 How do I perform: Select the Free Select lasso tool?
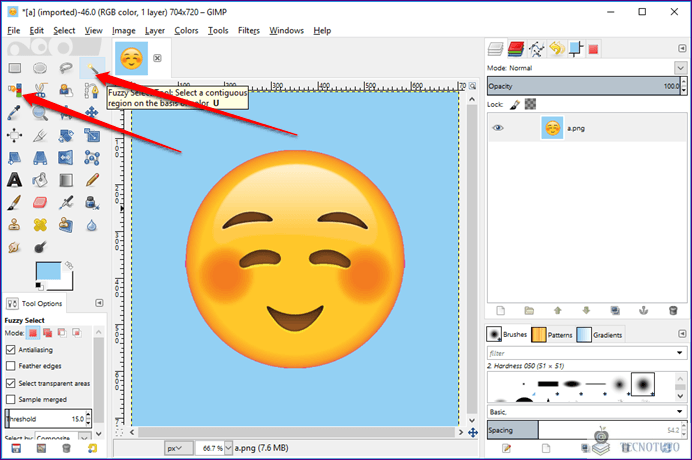pos(66,68)
